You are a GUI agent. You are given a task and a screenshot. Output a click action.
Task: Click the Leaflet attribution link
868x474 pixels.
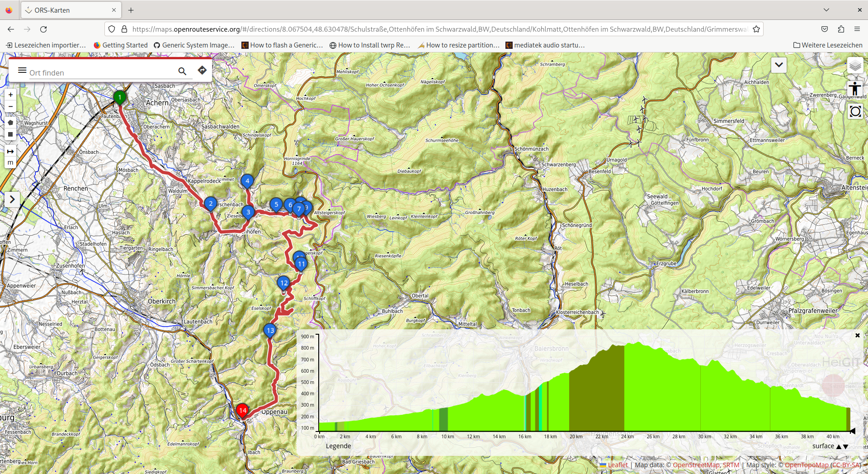click(618, 465)
